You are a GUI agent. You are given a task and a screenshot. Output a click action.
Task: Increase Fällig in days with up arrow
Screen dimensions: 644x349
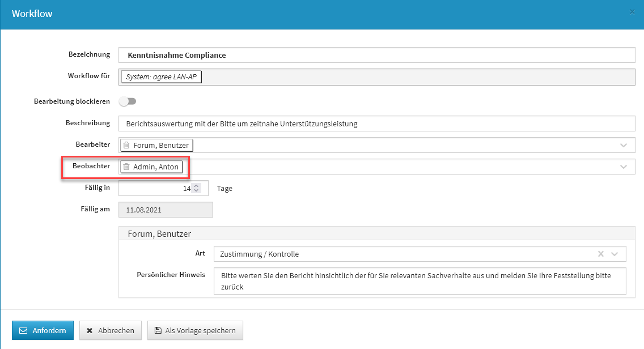pos(196,186)
